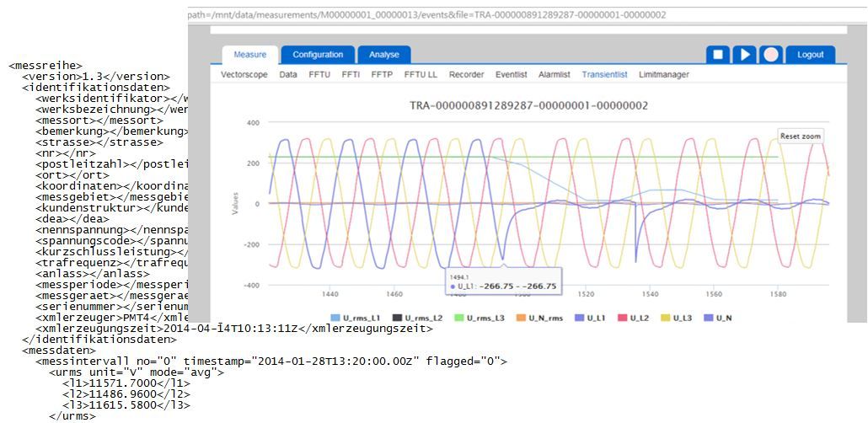Click the xmlerzeuger PMT4 line
The image size is (868, 423).
tap(112, 317)
